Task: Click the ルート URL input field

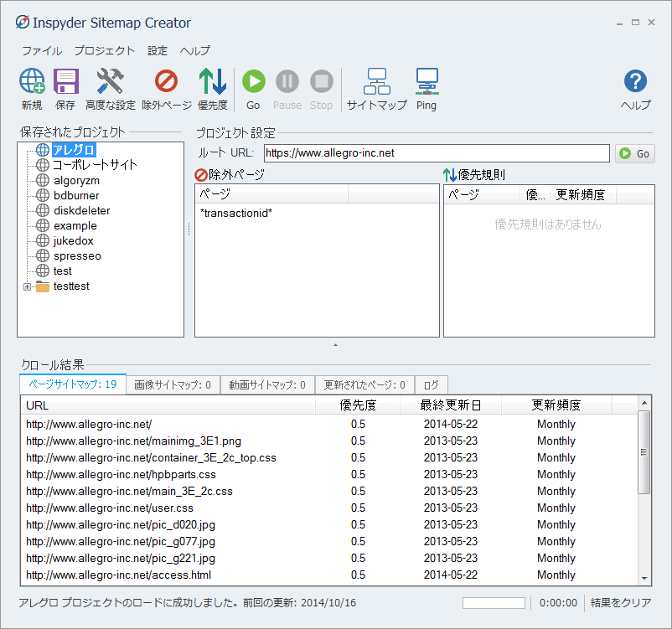Action: coord(437,153)
